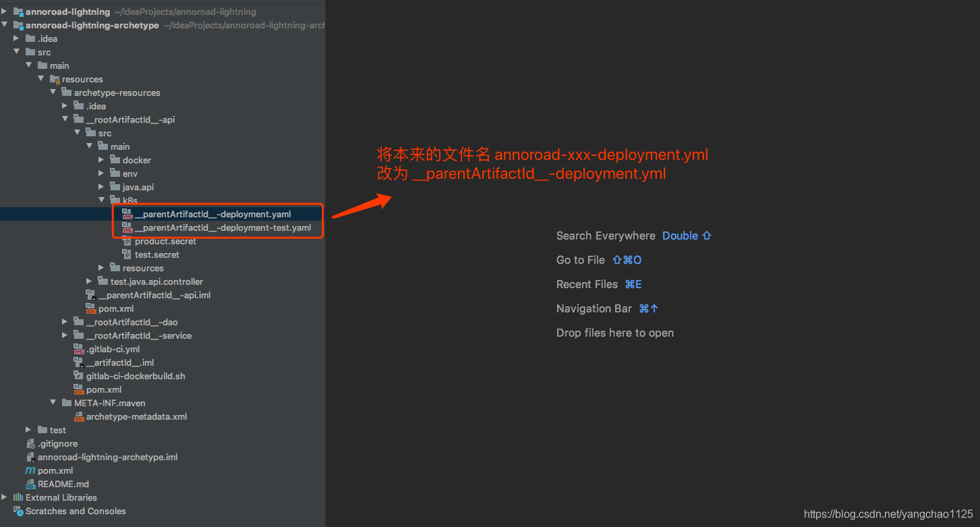Click the Maven icon of root pom.xml

point(30,470)
